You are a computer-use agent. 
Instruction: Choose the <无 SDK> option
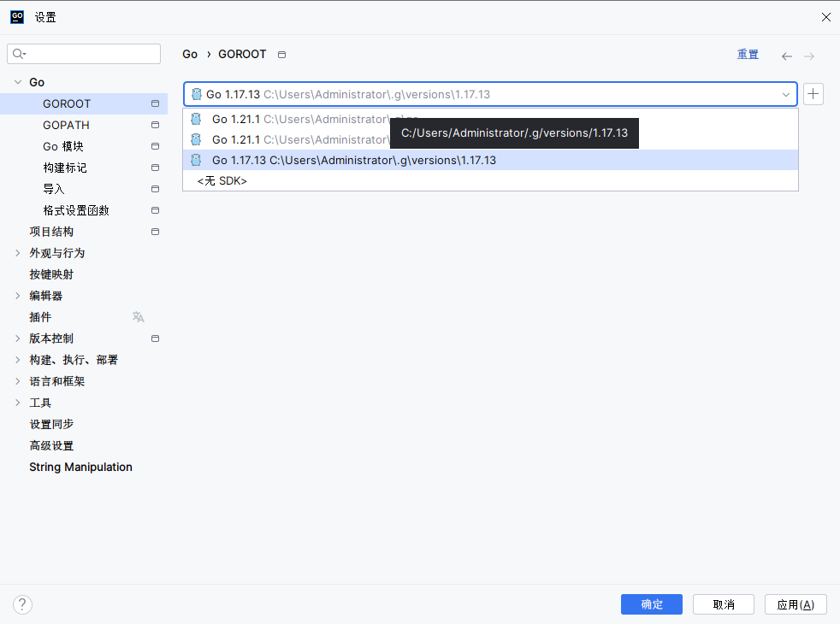coord(222,181)
